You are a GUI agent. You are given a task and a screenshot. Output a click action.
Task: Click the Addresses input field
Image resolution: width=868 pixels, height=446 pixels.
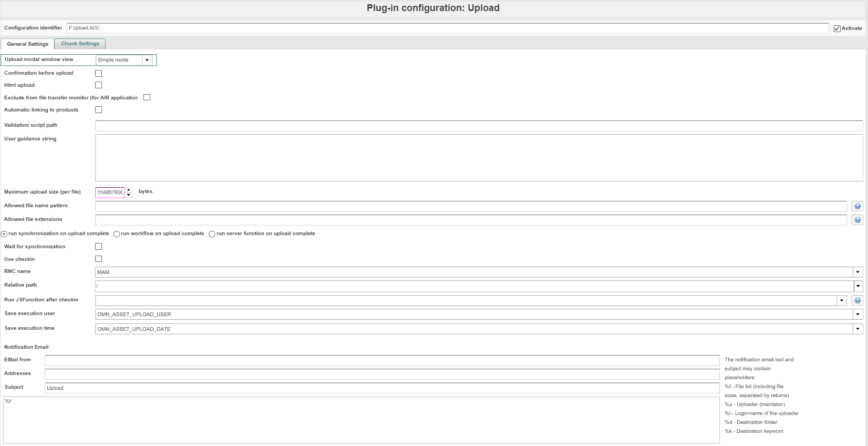point(382,374)
